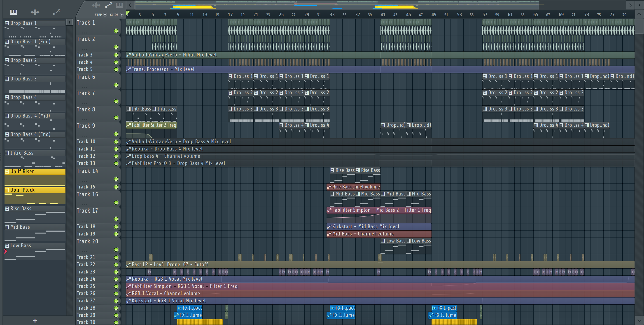Image resolution: width=644 pixels, height=325 pixels.
Task: Mute Track 1 with its green light
Action: tap(116, 31)
